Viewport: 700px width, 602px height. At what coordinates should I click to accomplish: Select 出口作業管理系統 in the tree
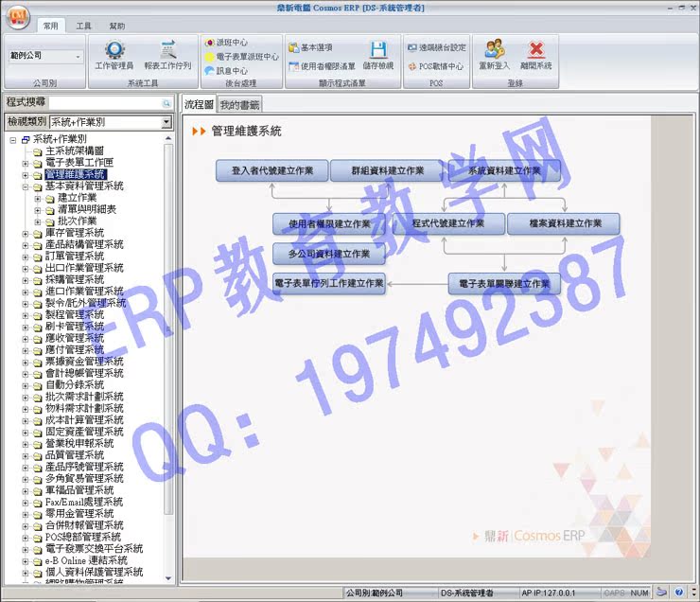(x=84, y=268)
